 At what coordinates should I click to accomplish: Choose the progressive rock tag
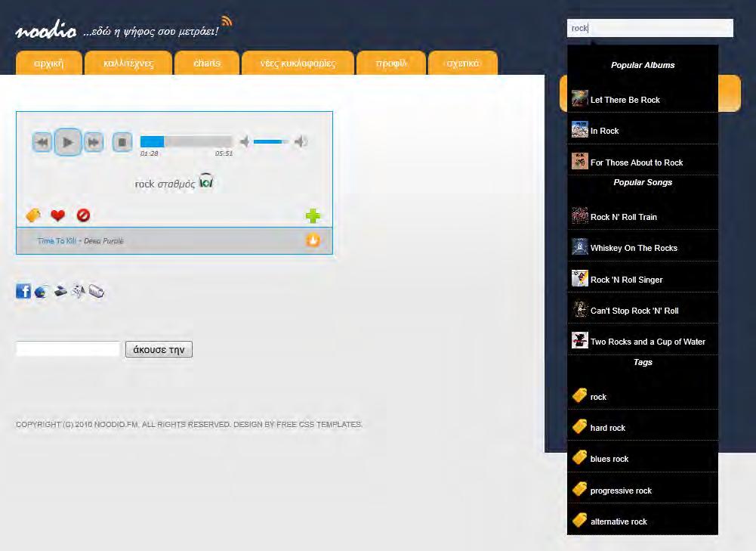tap(643, 491)
